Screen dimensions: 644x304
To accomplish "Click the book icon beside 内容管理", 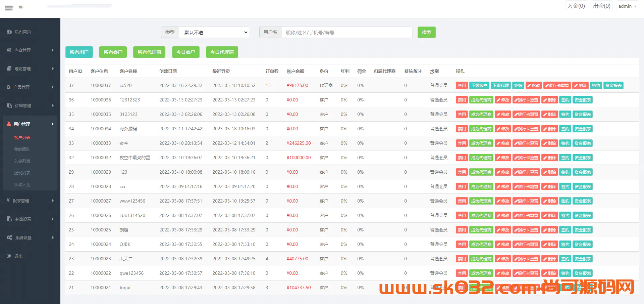I will pyautogui.click(x=9, y=50).
